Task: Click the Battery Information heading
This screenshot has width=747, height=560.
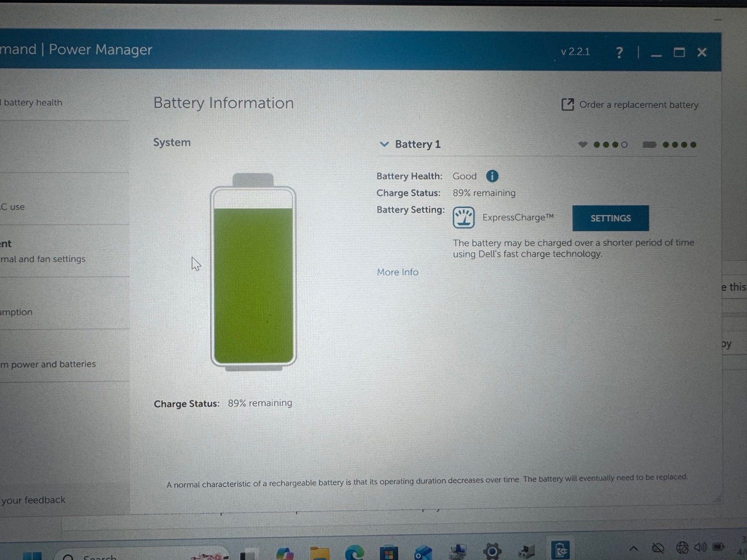Action: [224, 103]
